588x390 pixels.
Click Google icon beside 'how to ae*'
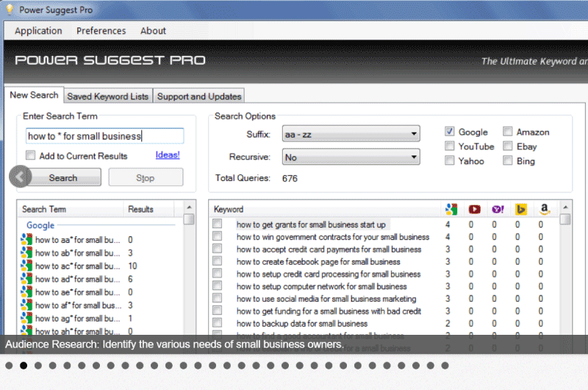[26, 292]
